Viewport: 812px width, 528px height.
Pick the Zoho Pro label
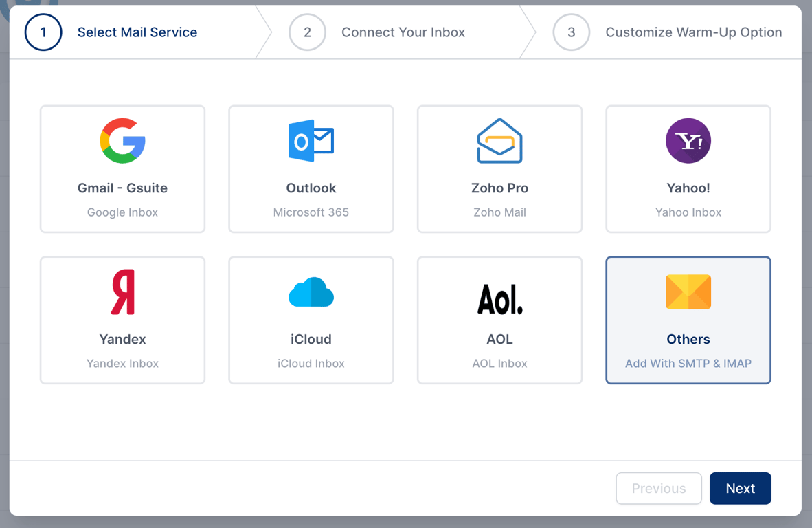coord(499,188)
